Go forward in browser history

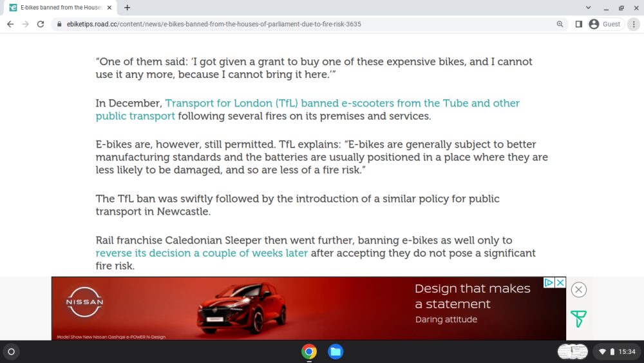click(26, 25)
